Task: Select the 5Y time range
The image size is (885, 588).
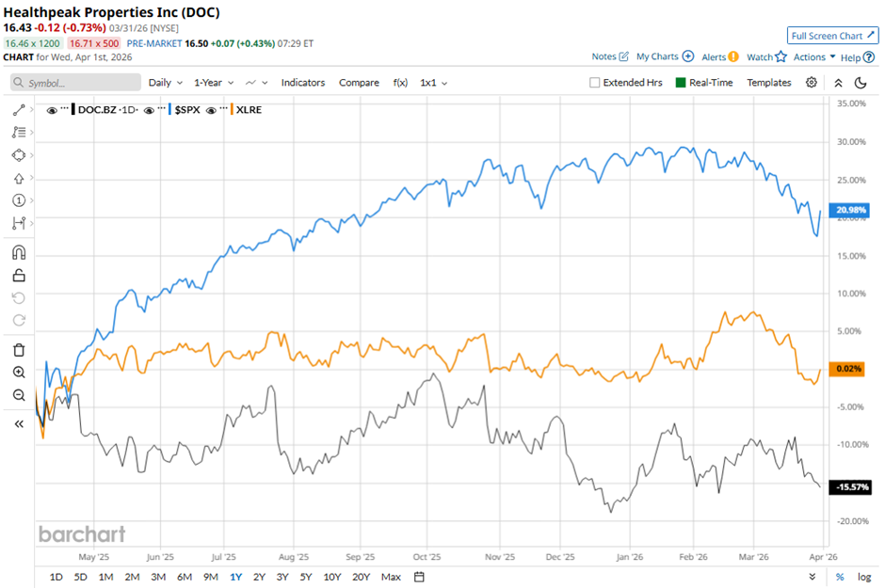Action: pos(305,577)
